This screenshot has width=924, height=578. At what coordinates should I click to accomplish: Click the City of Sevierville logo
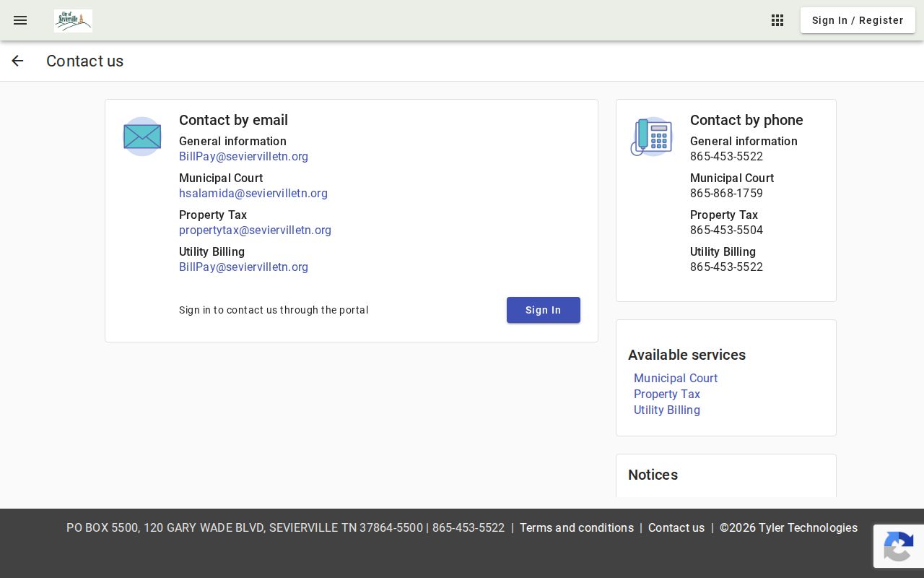[73, 21]
